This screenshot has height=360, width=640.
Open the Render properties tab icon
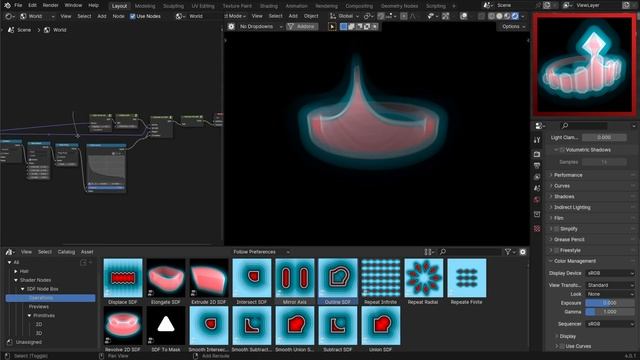tap(537, 154)
